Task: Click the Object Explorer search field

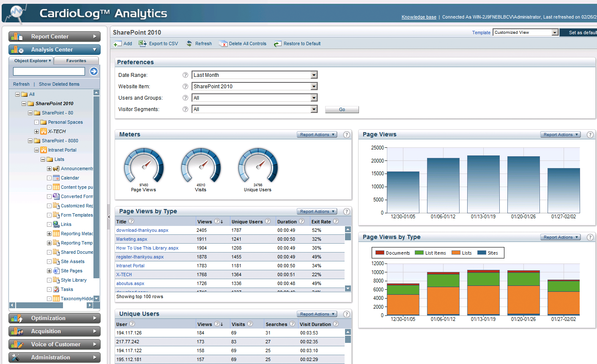Action: 49,71
